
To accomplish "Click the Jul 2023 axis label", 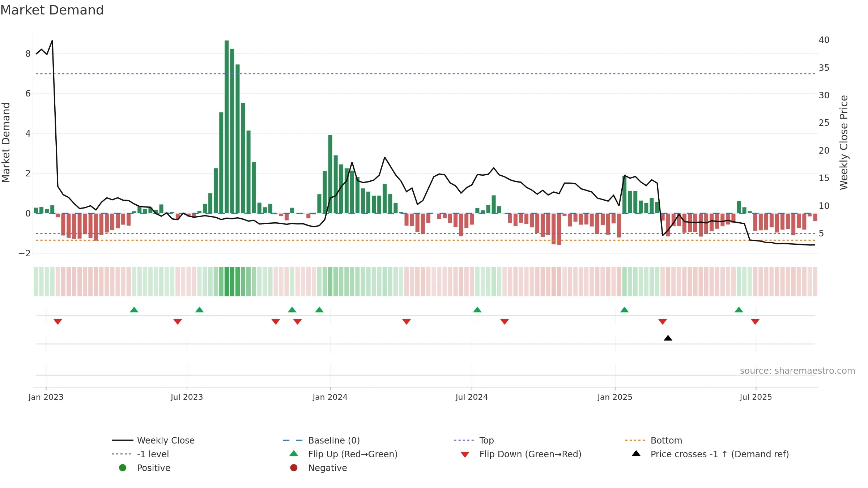I will [x=187, y=397].
